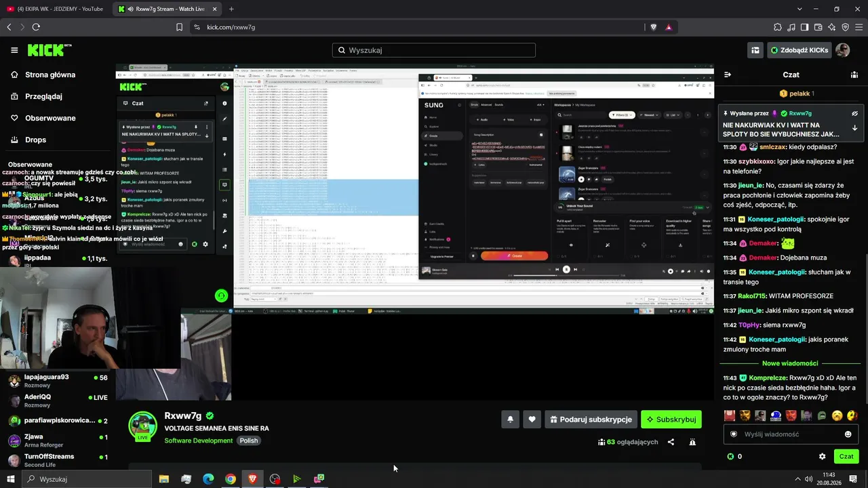Select the blue helmet emote in the emote row
The image size is (868, 488).
coord(776,415)
